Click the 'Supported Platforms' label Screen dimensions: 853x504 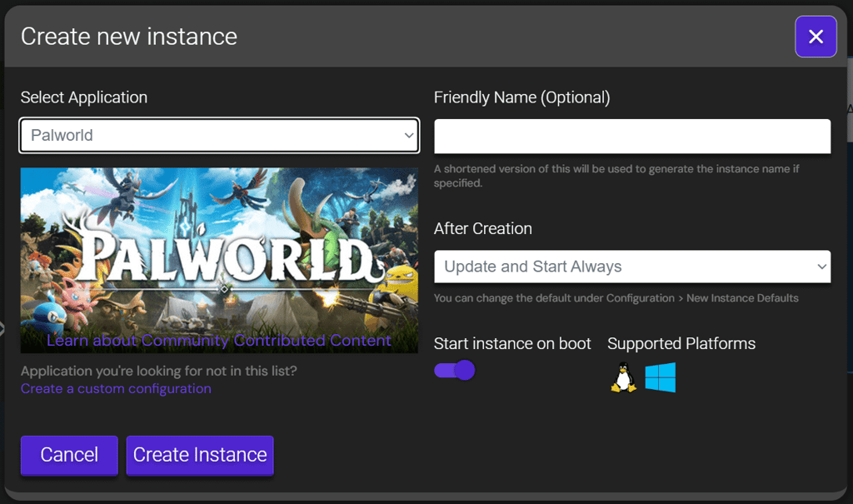pos(681,343)
